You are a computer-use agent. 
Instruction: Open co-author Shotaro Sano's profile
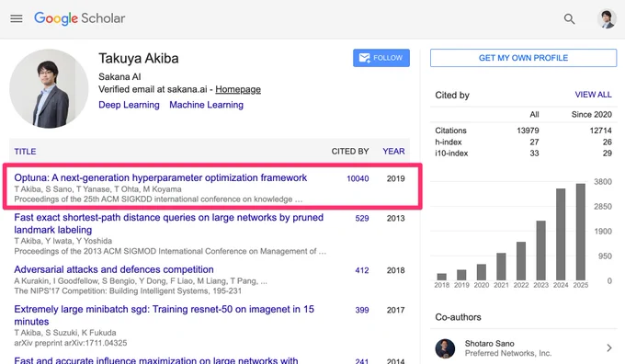[490, 344]
